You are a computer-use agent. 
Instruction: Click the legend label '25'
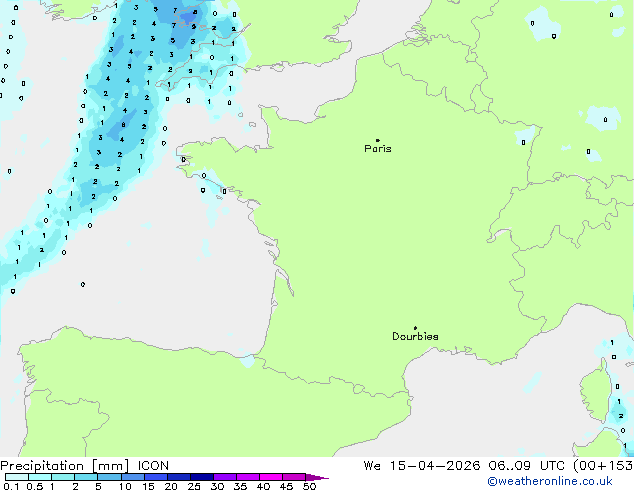tap(194, 486)
